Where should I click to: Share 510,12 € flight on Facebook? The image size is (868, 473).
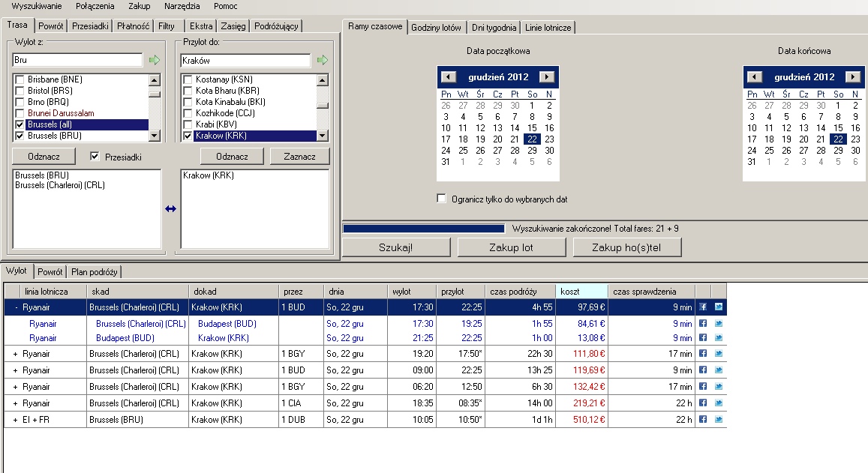click(x=703, y=419)
